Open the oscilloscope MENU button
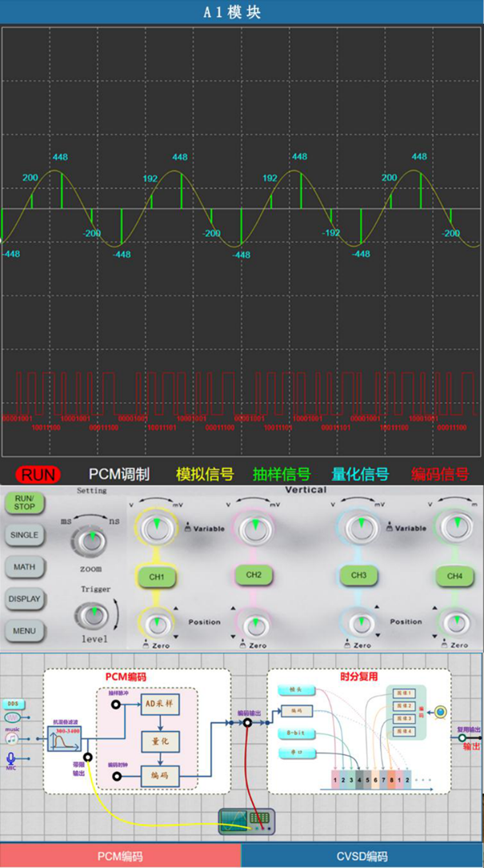484x868 pixels. [x=24, y=630]
